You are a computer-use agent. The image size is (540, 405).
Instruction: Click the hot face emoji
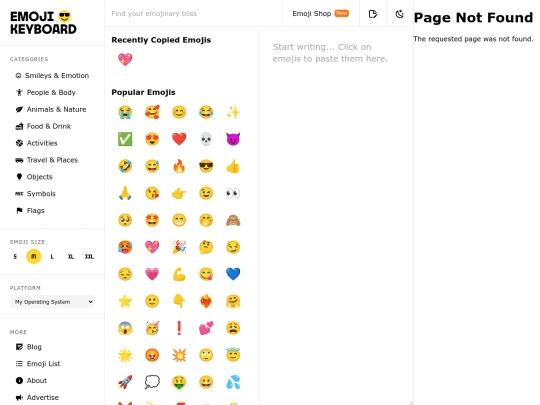pyautogui.click(x=125, y=247)
